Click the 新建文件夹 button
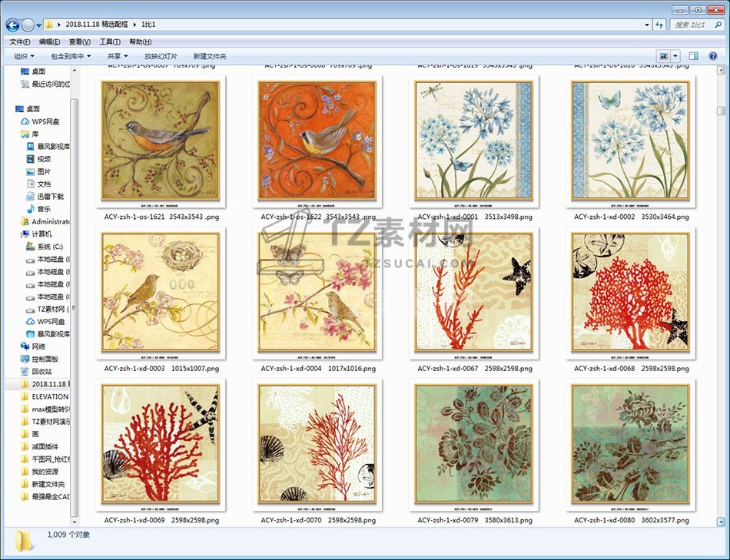 pos(210,56)
